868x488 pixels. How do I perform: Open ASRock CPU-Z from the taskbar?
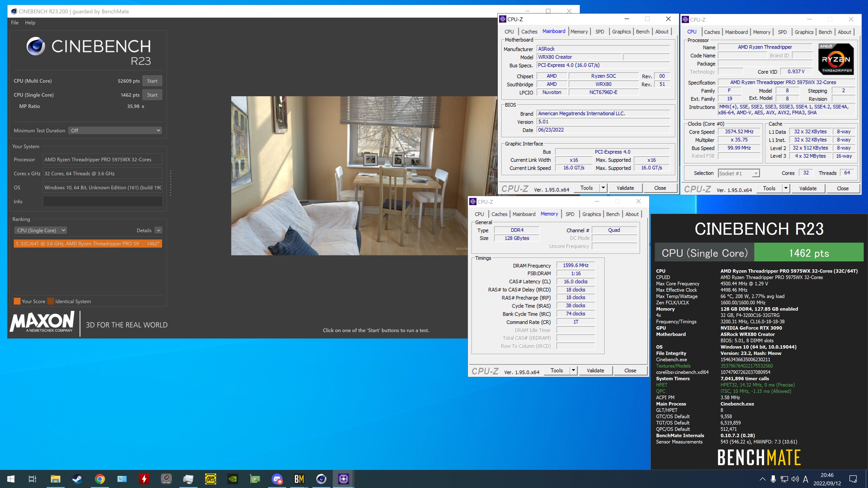coord(211,479)
